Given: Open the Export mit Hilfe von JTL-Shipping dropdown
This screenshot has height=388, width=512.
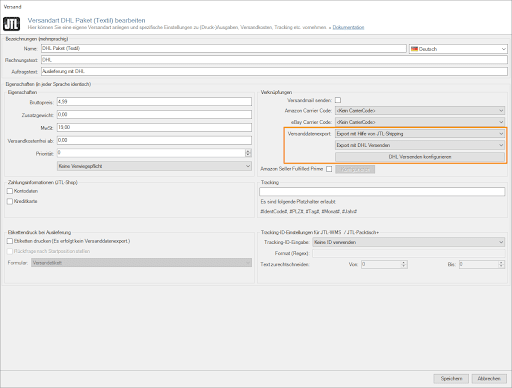Looking at the screenshot, I should coord(420,134).
